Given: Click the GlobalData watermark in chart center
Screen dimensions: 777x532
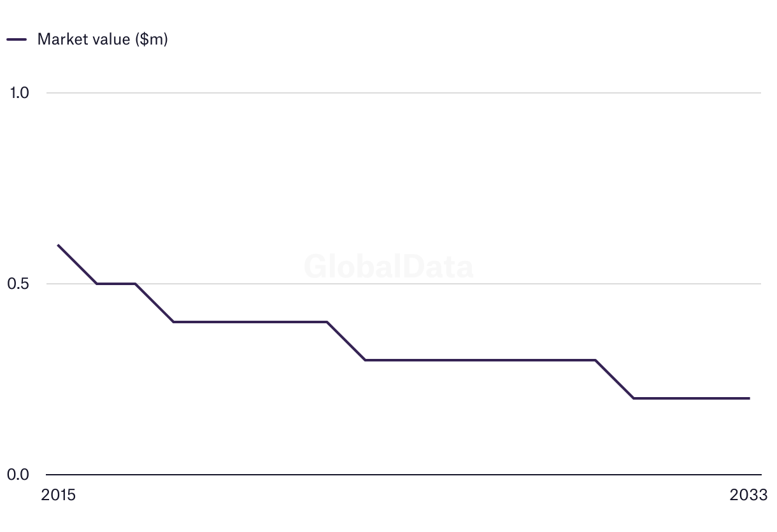Looking at the screenshot, I should pos(388,266).
